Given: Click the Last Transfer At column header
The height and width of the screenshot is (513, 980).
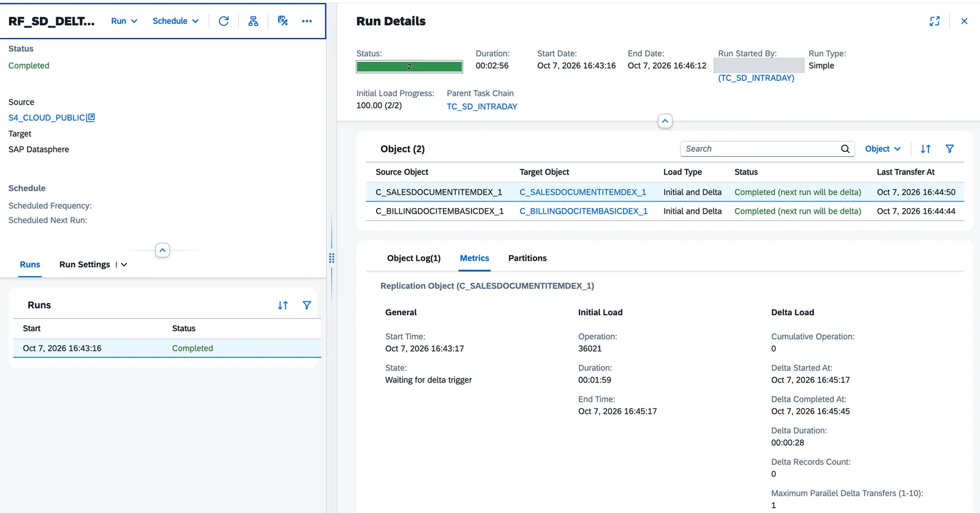Looking at the screenshot, I should pos(906,172).
